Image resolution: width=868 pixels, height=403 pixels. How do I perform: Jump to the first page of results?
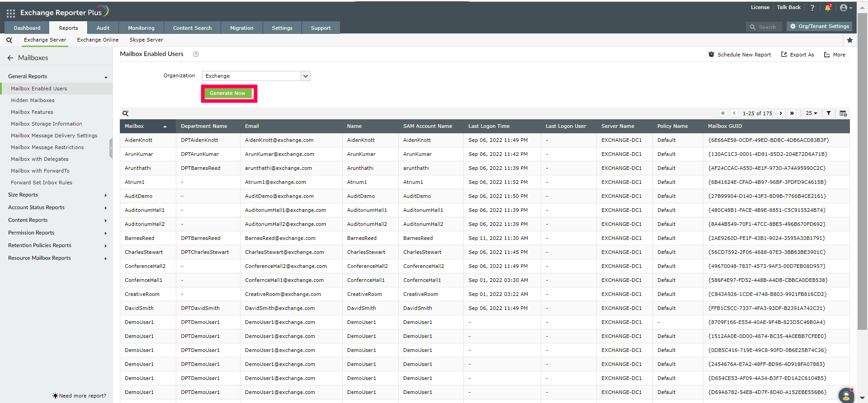point(723,113)
